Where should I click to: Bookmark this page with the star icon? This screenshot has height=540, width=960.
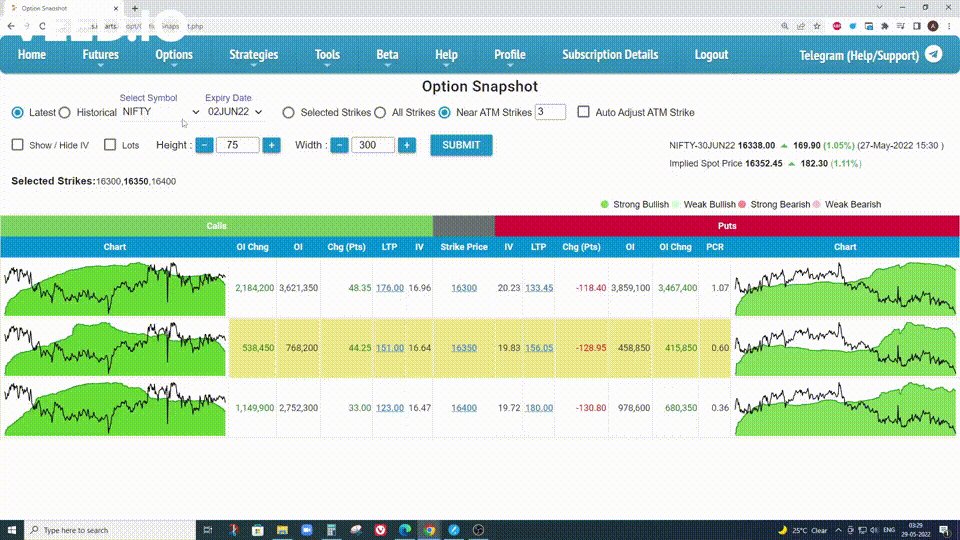click(x=817, y=26)
